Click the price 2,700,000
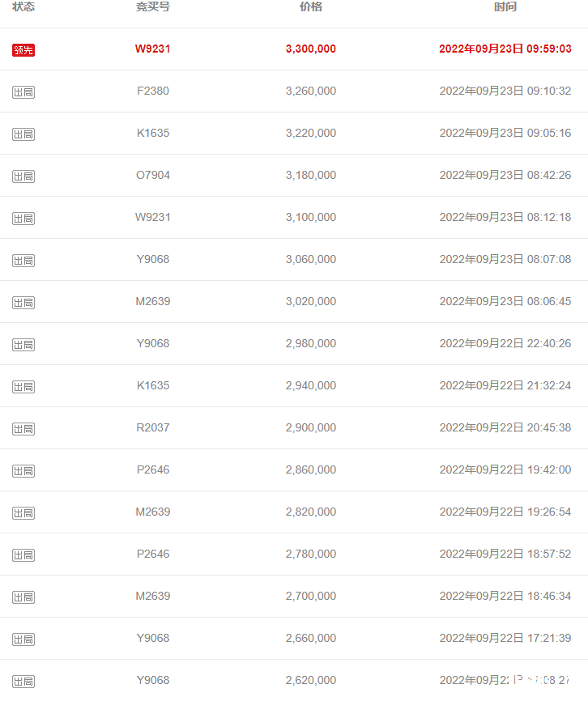This screenshot has height=701, width=588. point(311,596)
